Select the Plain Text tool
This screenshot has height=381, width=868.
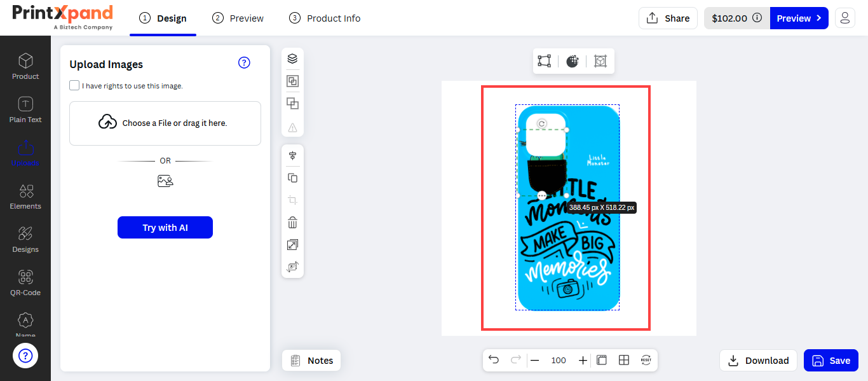25,110
